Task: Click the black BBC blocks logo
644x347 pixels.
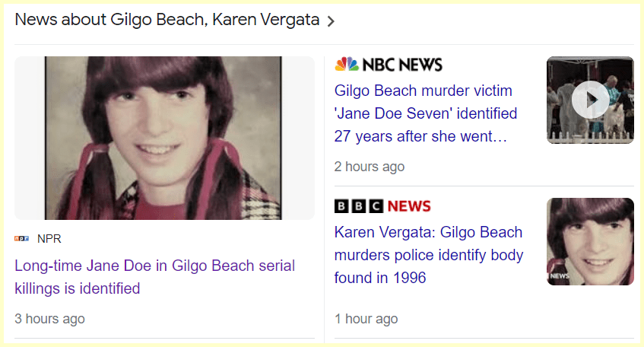Action: [x=359, y=206]
